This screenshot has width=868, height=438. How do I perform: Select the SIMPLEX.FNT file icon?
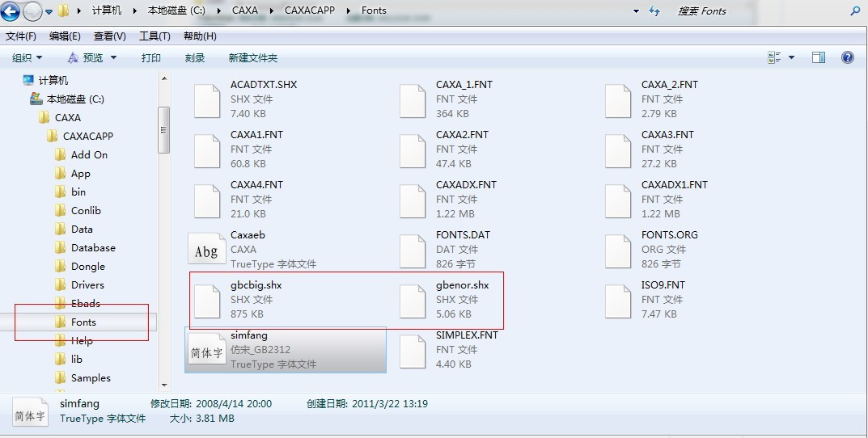point(413,352)
